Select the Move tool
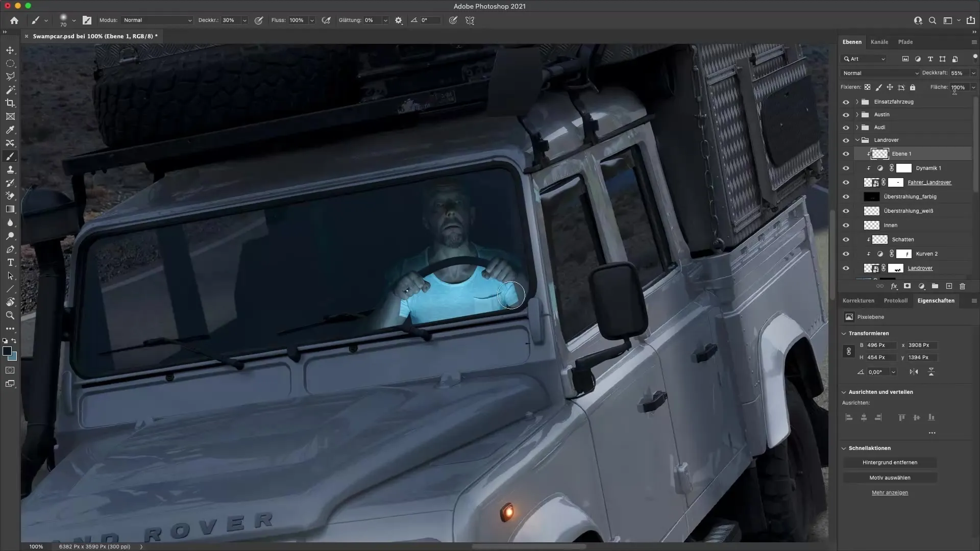The width and height of the screenshot is (980, 551). [10, 50]
